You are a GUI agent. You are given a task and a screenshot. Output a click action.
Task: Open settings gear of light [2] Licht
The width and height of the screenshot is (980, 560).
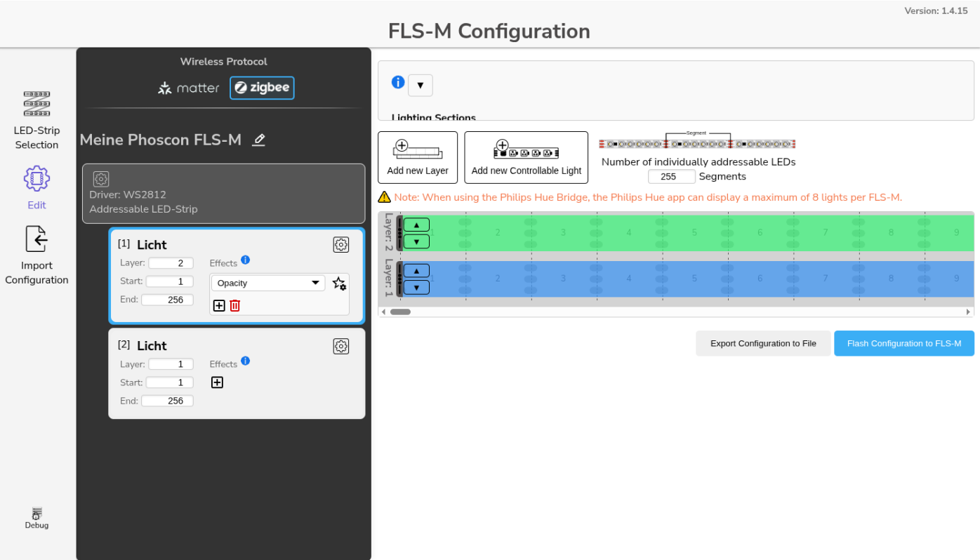340,346
